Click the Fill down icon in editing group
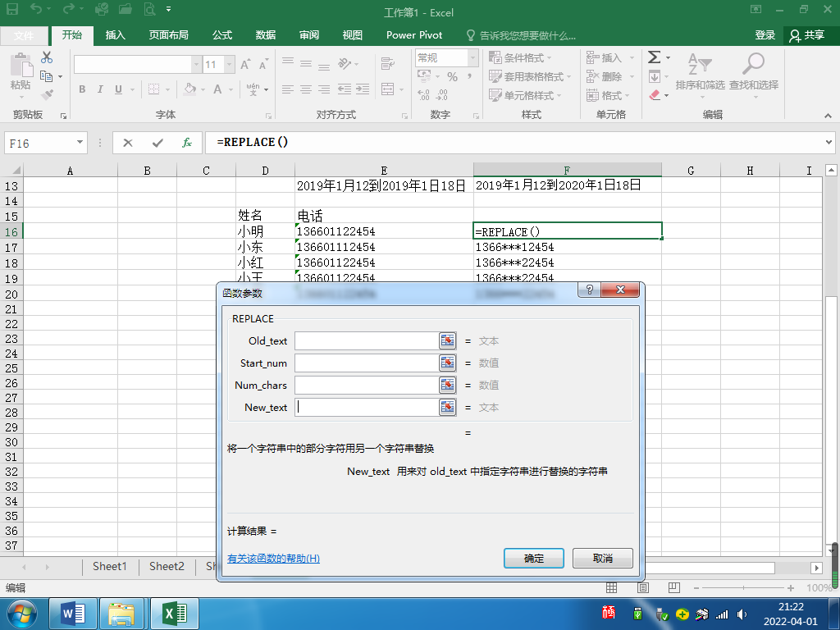 (654, 76)
